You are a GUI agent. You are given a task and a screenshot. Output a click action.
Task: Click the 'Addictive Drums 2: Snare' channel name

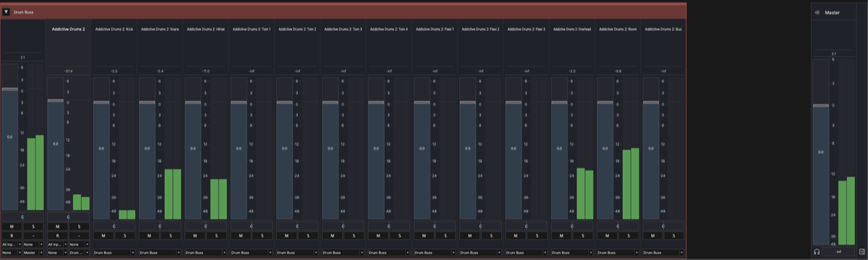point(161,29)
